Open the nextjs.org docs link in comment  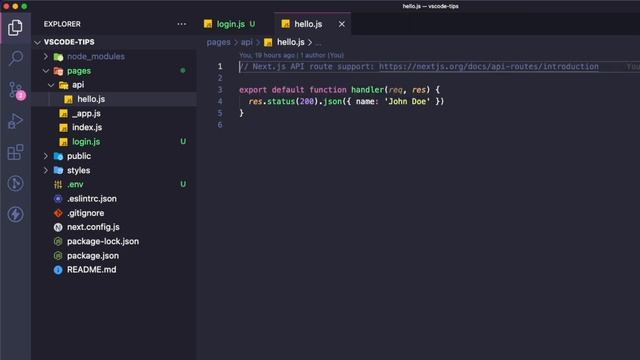[x=489, y=67]
